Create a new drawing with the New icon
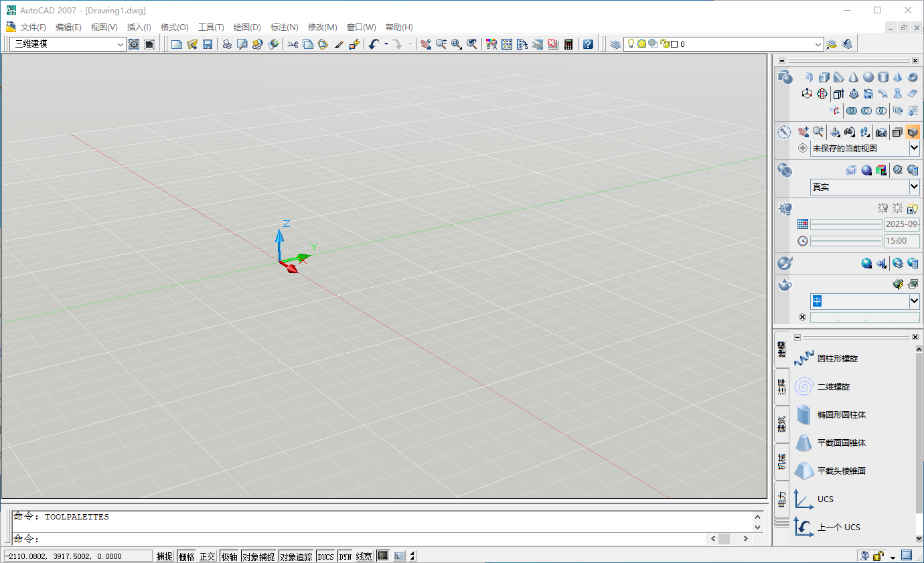The width and height of the screenshot is (924, 563). coord(177,44)
